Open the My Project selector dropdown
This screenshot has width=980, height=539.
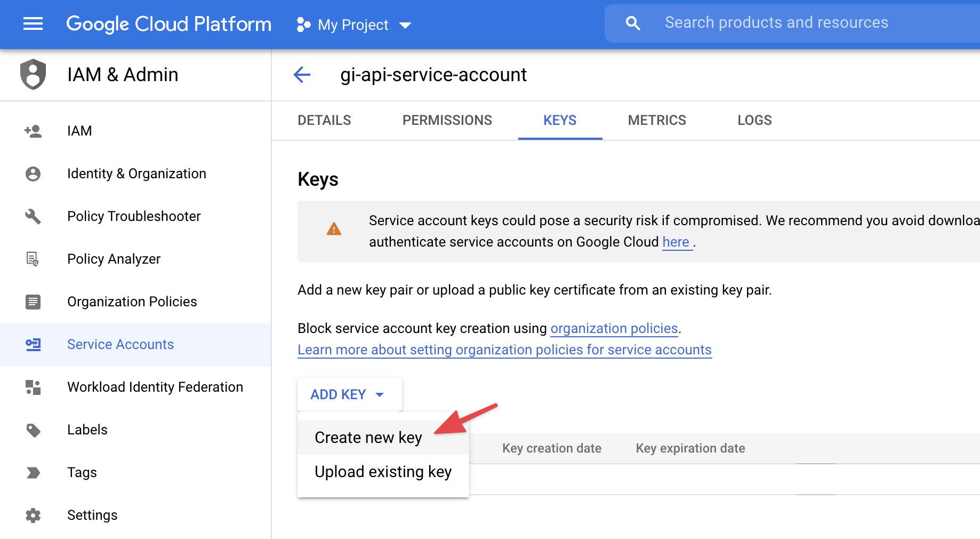[354, 25]
